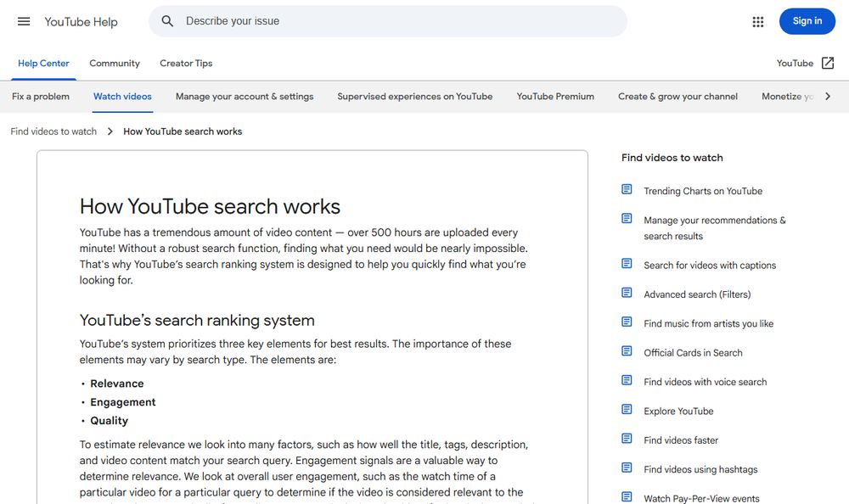Click the search magnifier icon
The height and width of the screenshot is (504, 849).
pos(167,21)
